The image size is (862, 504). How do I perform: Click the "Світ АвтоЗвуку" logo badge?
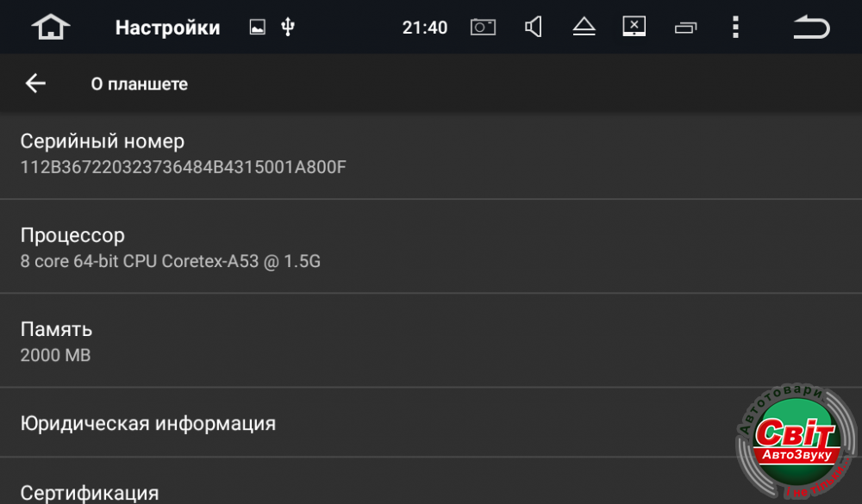pos(795,443)
